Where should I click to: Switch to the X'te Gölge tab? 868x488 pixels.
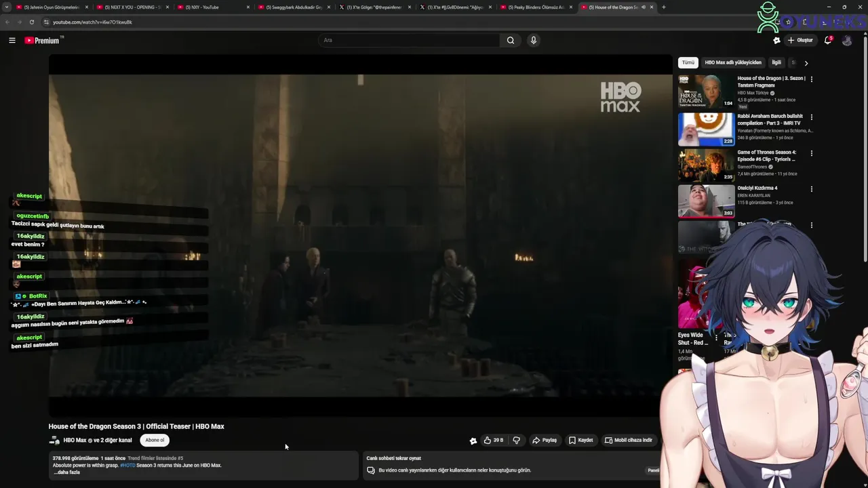click(x=373, y=7)
